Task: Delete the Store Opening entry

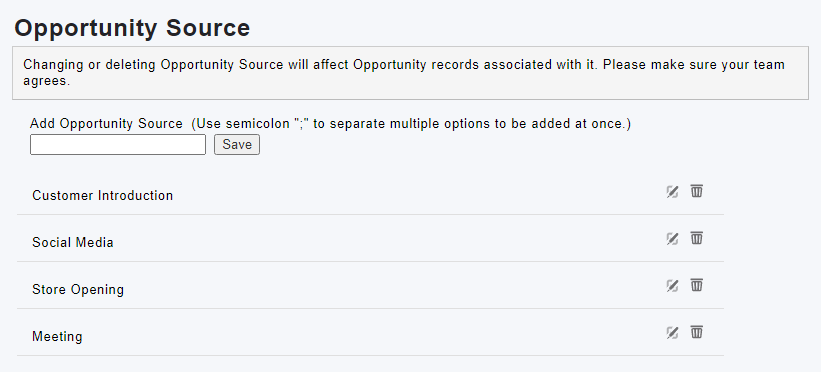Action: coord(696,285)
